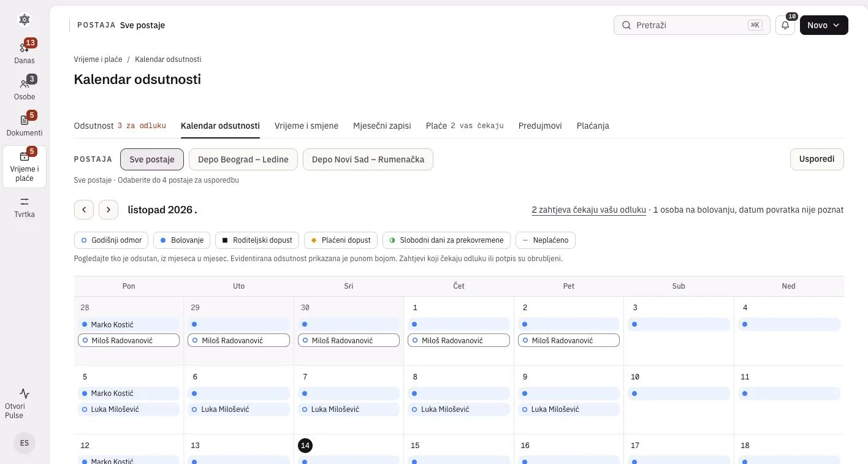This screenshot has width=868, height=464.
Task: Open 2 zahtjeva čekaju vašu odluku link
Action: tap(588, 210)
